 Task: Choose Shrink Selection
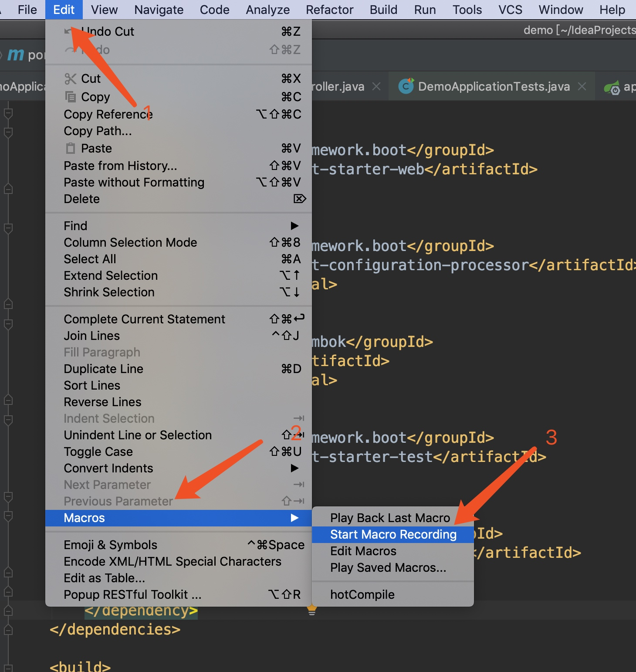[x=179, y=292]
